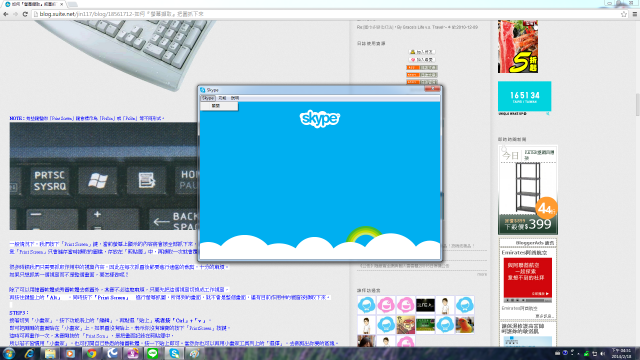640x360 pixels.
Task: Open a new Chrome tab
Action: [x=73, y=4]
